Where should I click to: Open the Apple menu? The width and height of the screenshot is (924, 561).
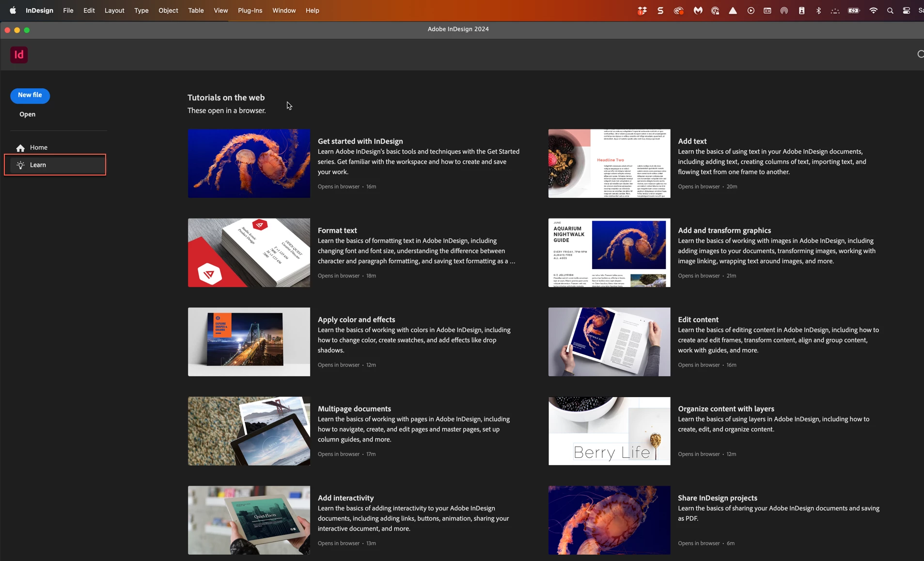(x=13, y=10)
